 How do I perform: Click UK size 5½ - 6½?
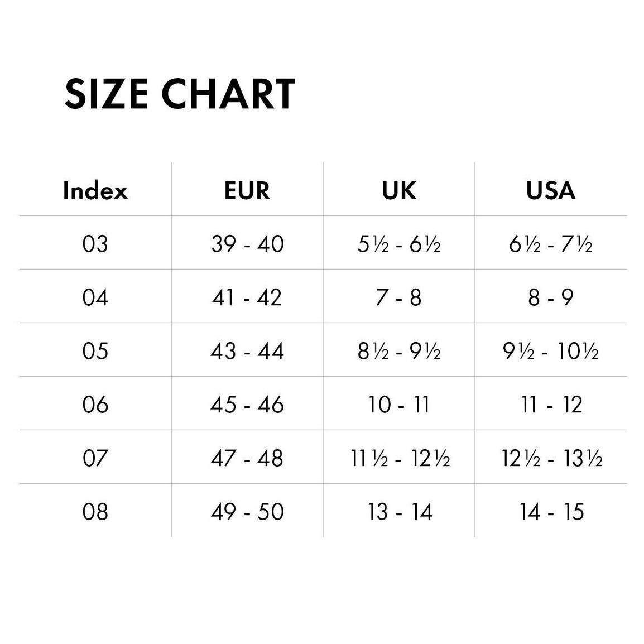[x=399, y=244]
